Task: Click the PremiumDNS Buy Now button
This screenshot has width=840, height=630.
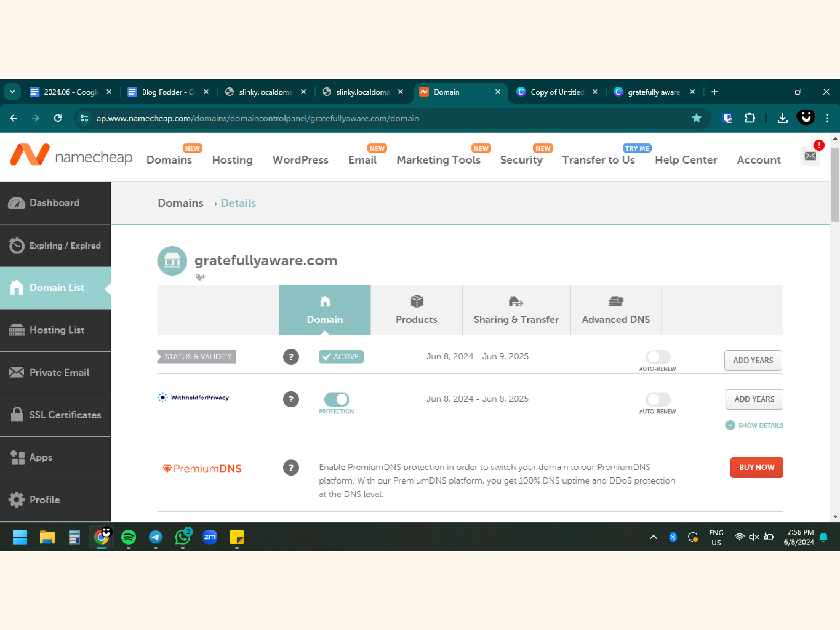Action: click(756, 467)
